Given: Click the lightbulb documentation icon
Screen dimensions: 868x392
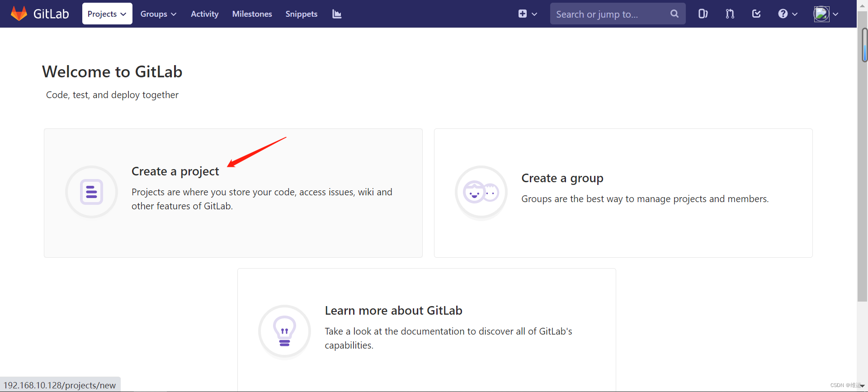Looking at the screenshot, I should pyautogui.click(x=285, y=331).
